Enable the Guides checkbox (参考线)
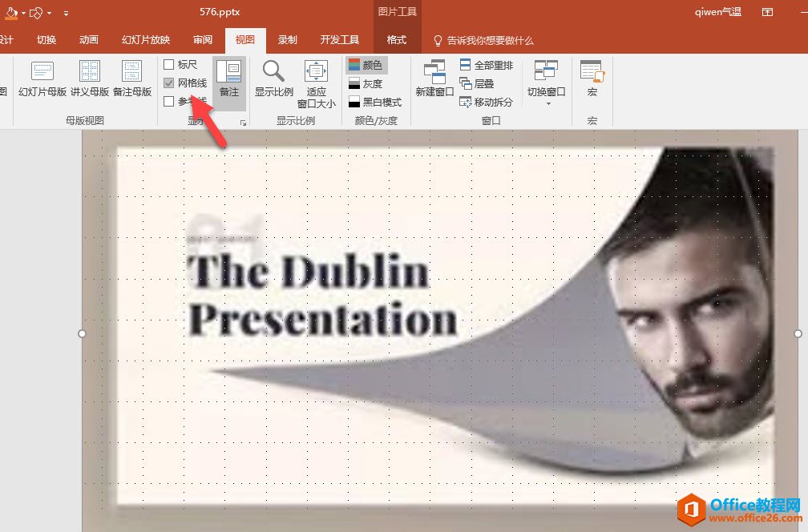Viewport: 808px width, 532px height. [x=169, y=102]
